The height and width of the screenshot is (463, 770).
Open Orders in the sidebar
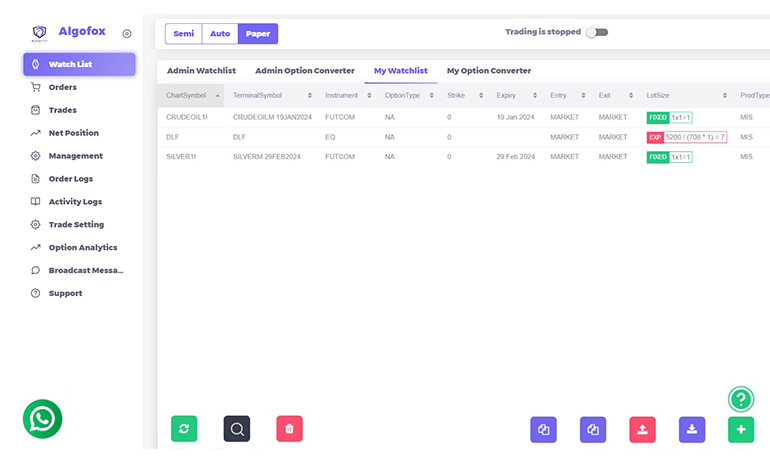(62, 87)
